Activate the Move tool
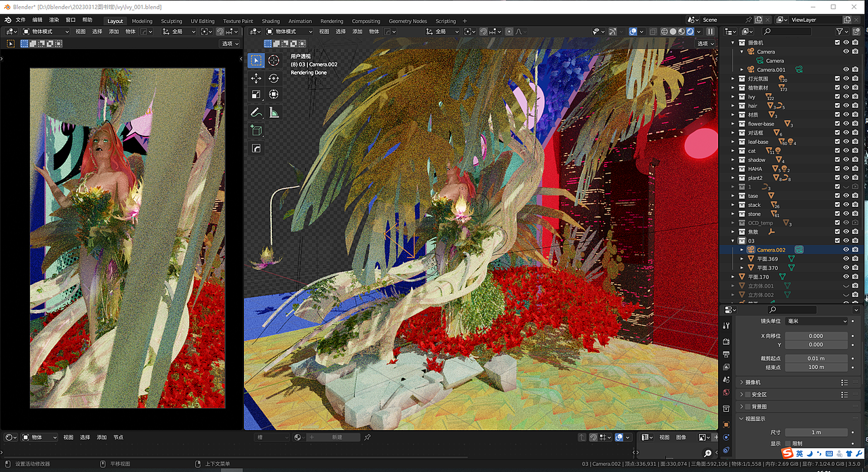The image size is (868, 472). point(256,79)
